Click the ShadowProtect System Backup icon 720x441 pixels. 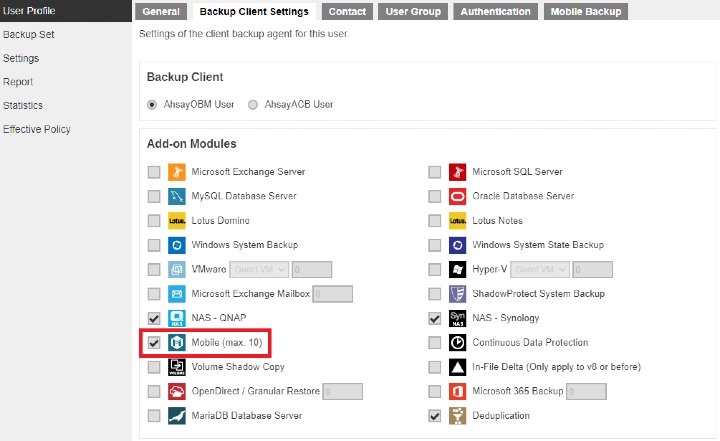[x=457, y=294]
